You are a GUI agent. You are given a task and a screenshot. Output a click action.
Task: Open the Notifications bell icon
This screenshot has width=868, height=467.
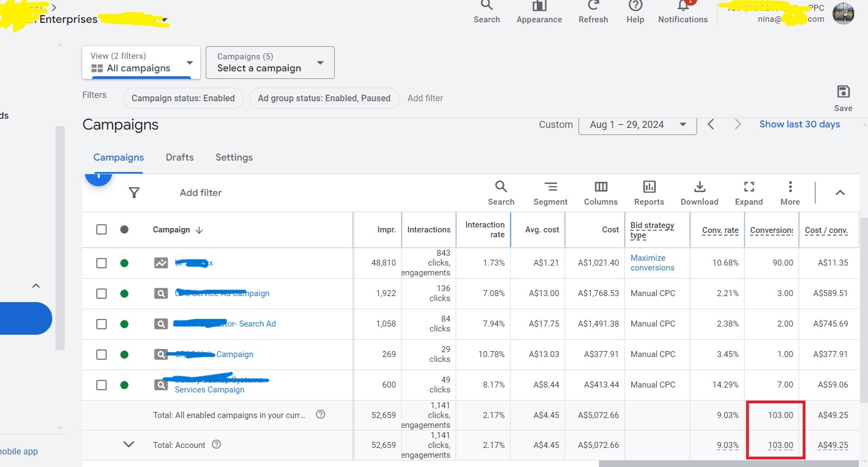point(683,7)
